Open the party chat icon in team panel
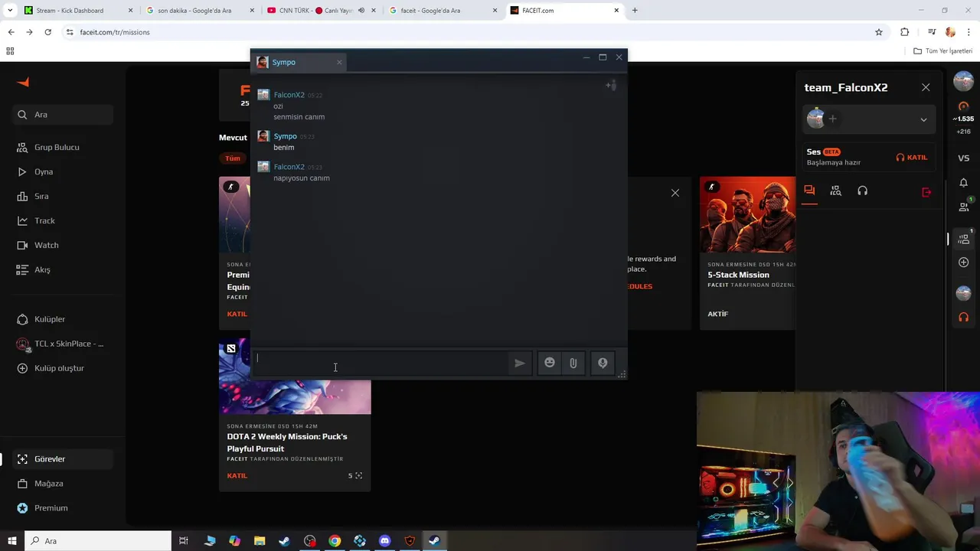The height and width of the screenshot is (551, 980). click(x=809, y=191)
